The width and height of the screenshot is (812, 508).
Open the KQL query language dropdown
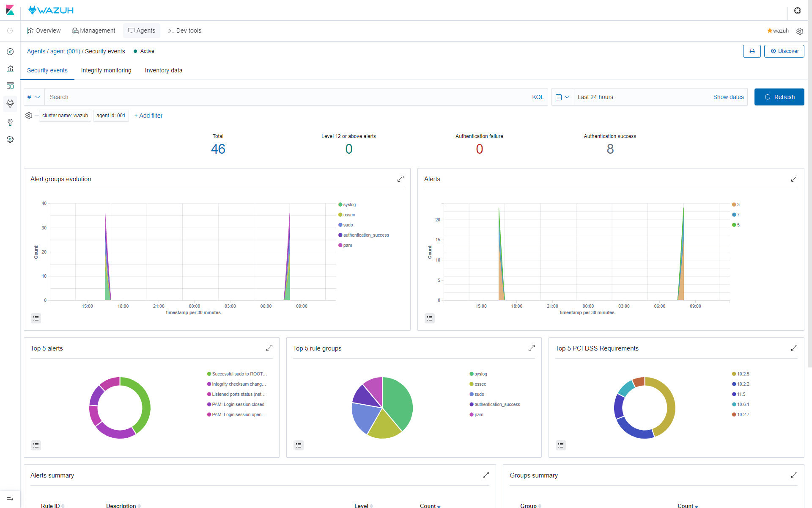[x=538, y=97]
